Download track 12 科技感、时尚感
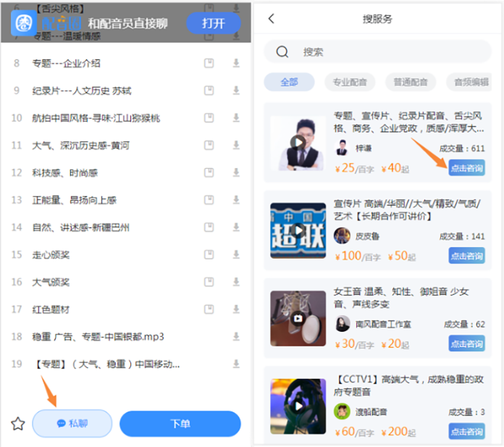The image size is (504, 447). point(236,172)
